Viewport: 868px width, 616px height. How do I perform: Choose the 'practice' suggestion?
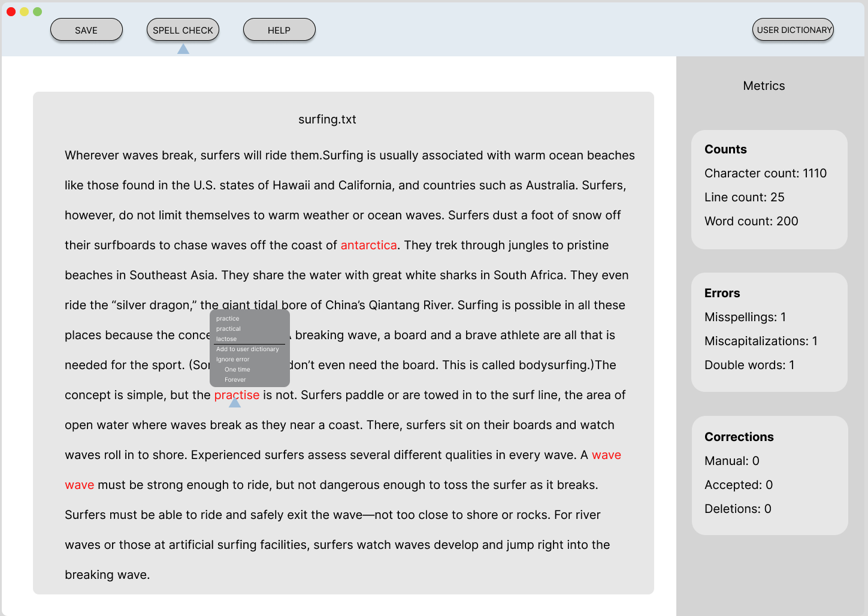(228, 319)
